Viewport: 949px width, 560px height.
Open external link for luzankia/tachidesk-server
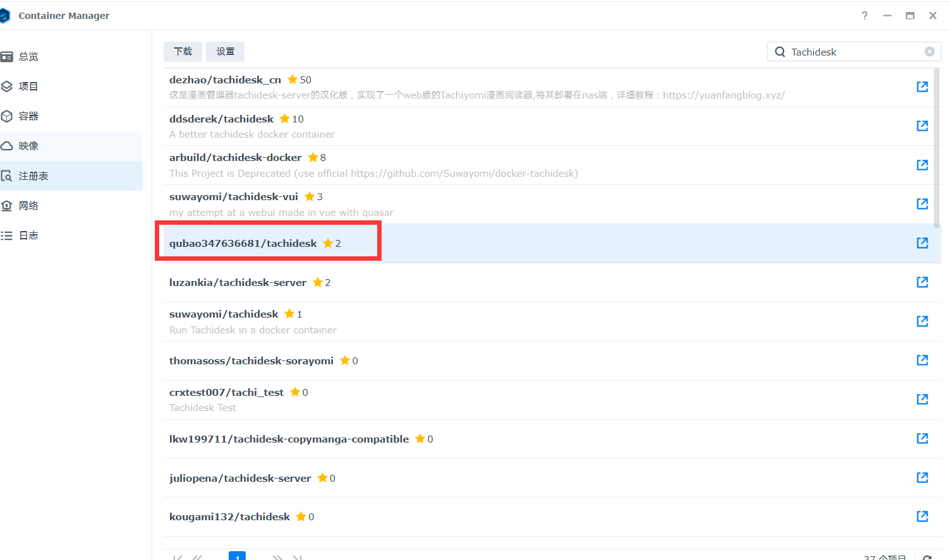(922, 282)
